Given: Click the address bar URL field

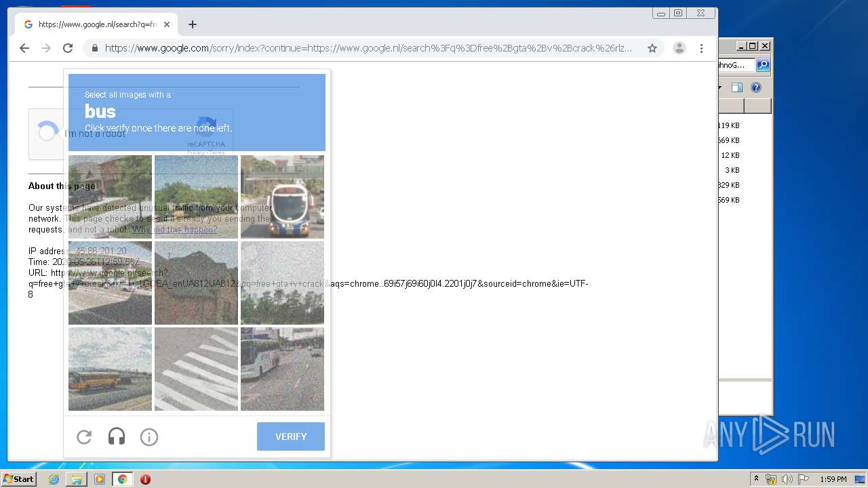Looking at the screenshot, I should (368, 48).
